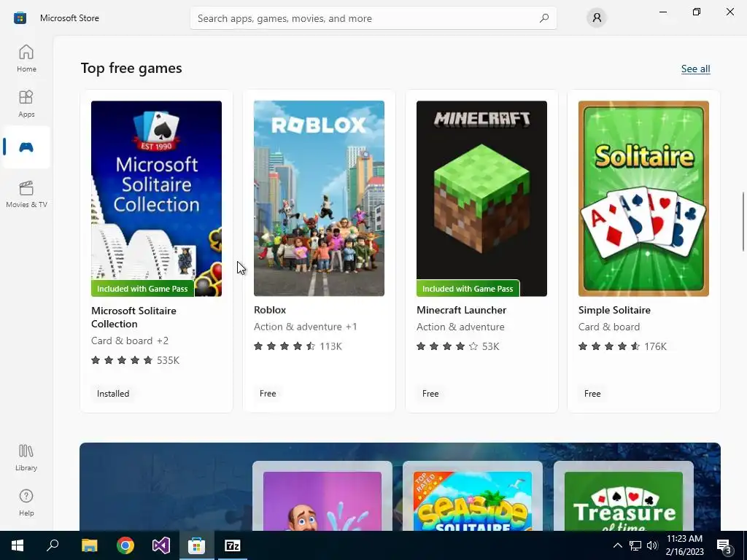Viewport: 747px width, 560px height.
Task: Open the notification center icon
Action: [724, 545]
